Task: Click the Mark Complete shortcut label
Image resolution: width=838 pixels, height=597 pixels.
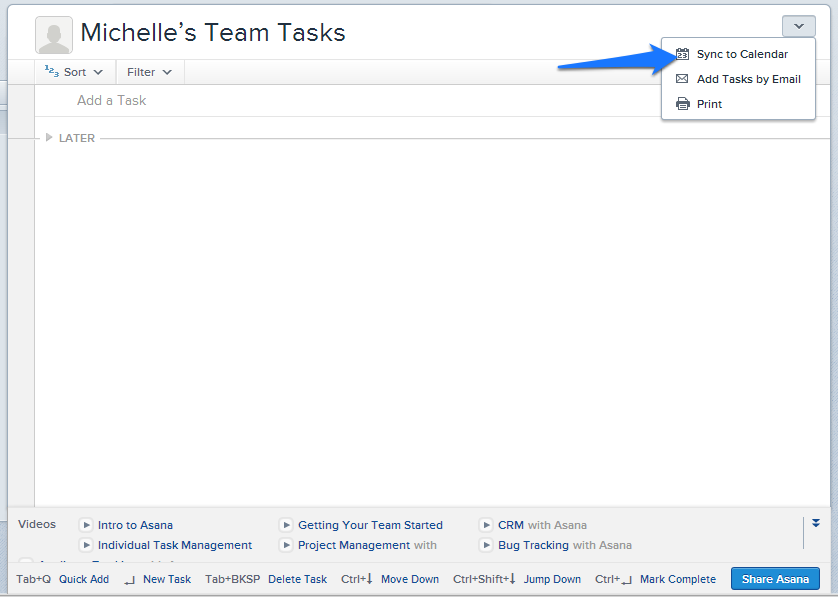Action: (678, 579)
